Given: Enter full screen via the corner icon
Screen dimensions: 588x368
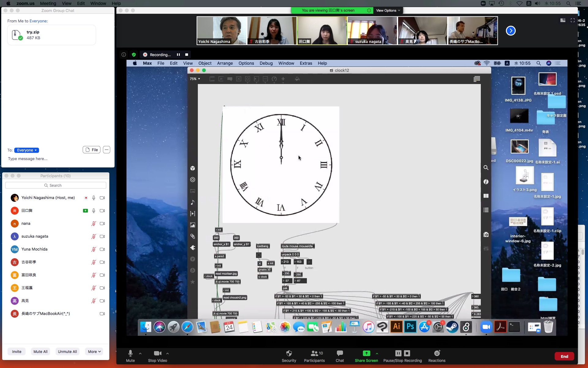Looking at the screenshot, I should coord(573,20).
